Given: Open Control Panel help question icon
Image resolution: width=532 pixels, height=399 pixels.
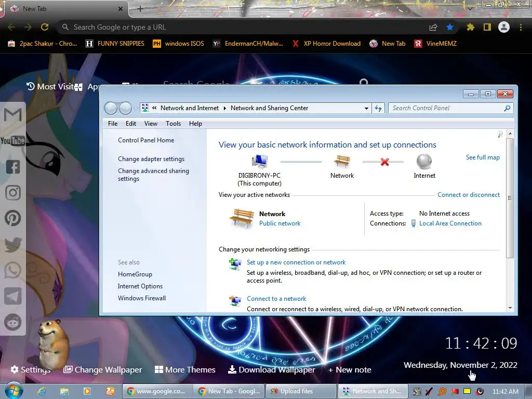Looking at the screenshot, I should pos(500,135).
